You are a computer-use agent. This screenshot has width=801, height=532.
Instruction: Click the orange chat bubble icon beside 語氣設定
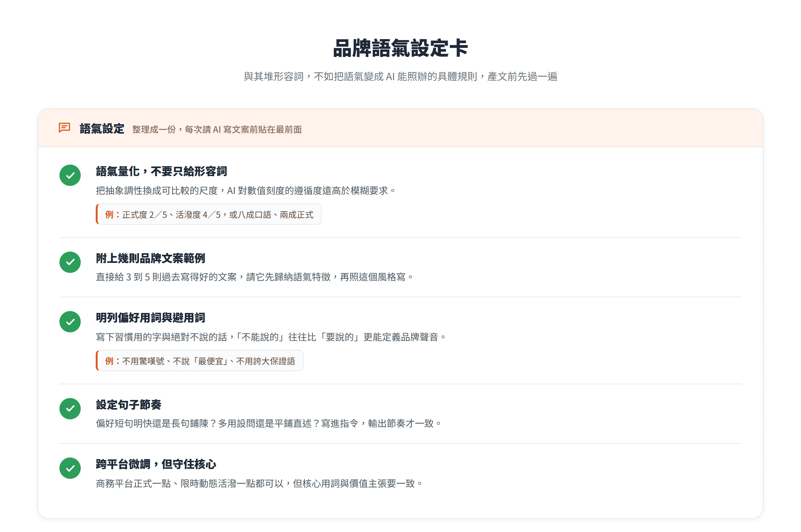coord(64,128)
